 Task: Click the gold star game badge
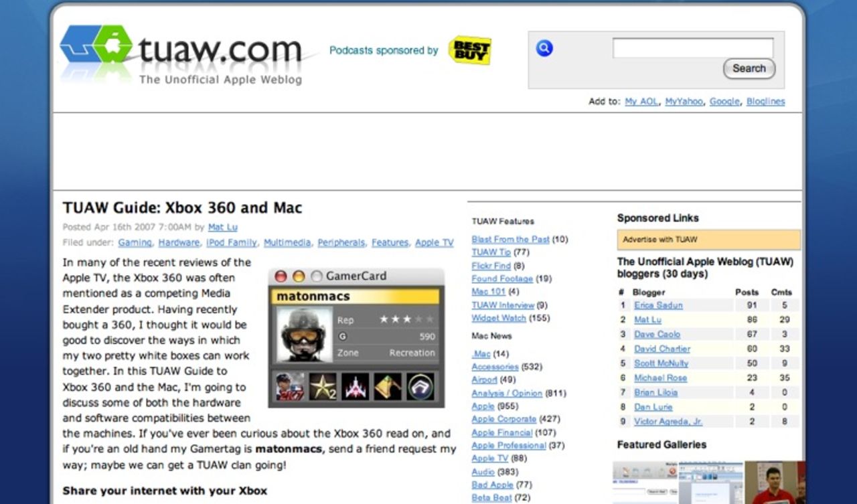click(x=323, y=387)
